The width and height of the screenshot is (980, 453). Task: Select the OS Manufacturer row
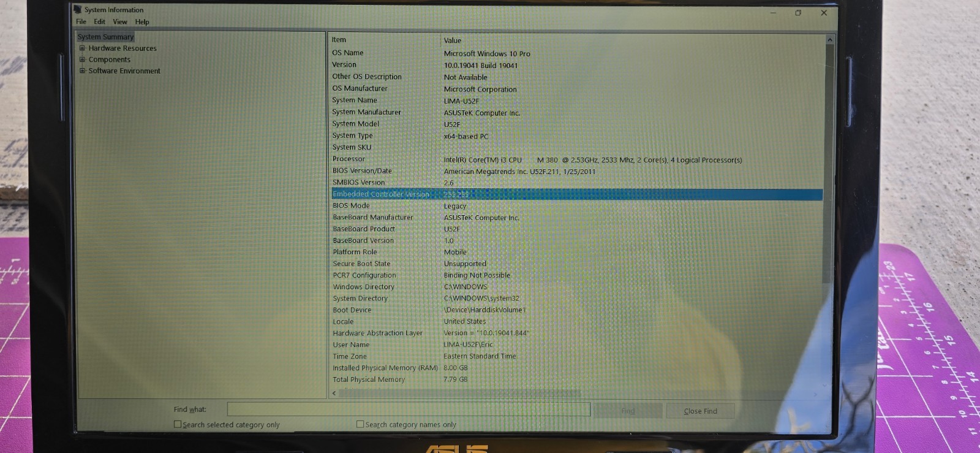pos(576,89)
